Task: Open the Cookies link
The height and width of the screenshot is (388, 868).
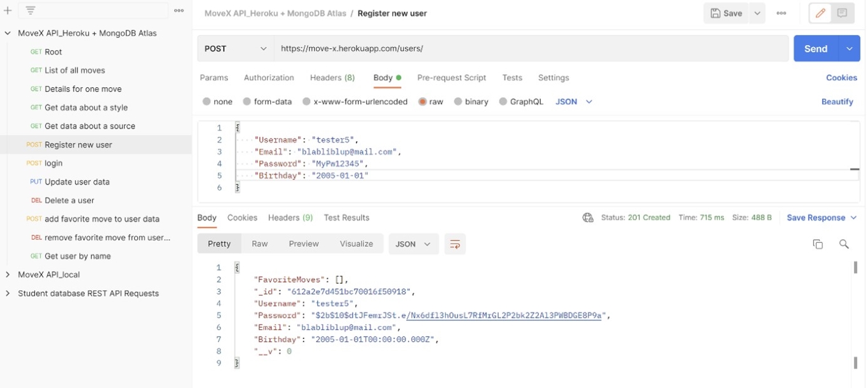Action: click(x=841, y=78)
